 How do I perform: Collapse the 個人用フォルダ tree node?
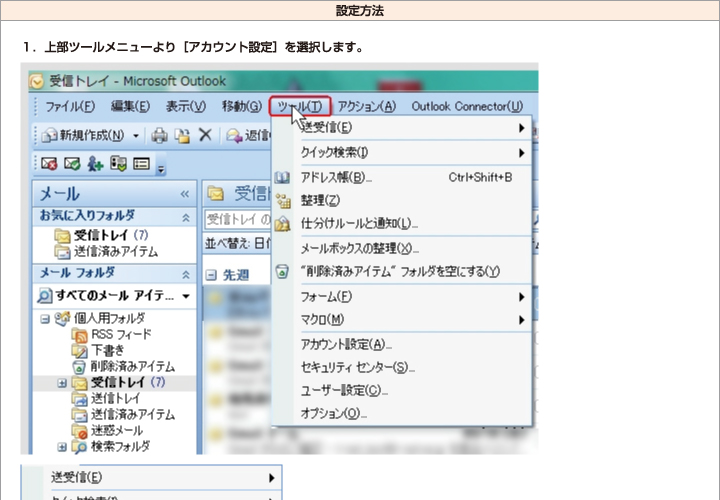[45, 319]
